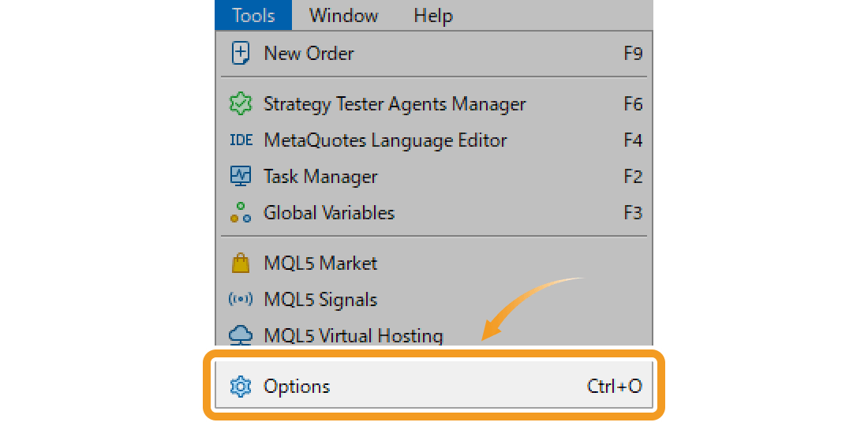Click the Task Manager monitor icon

coord(240,177)
